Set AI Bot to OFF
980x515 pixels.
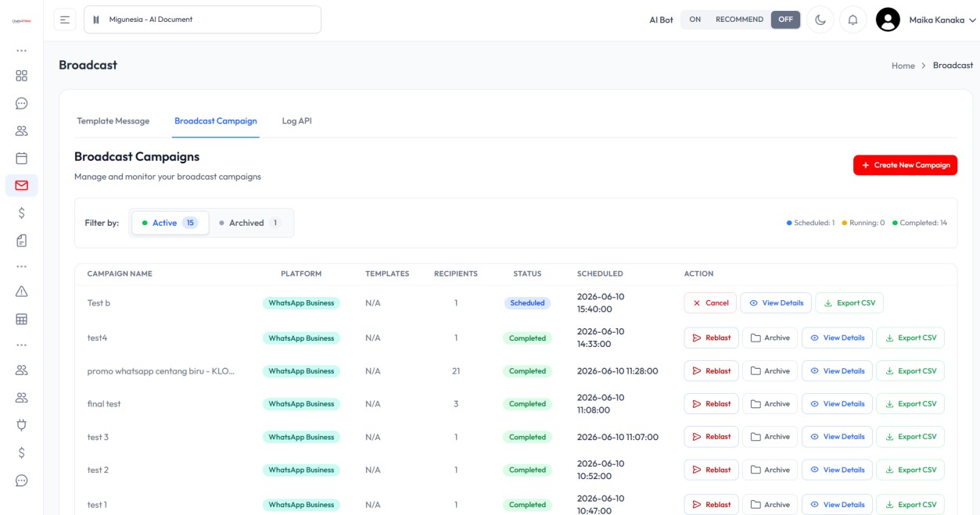click(x=785, y=20)
